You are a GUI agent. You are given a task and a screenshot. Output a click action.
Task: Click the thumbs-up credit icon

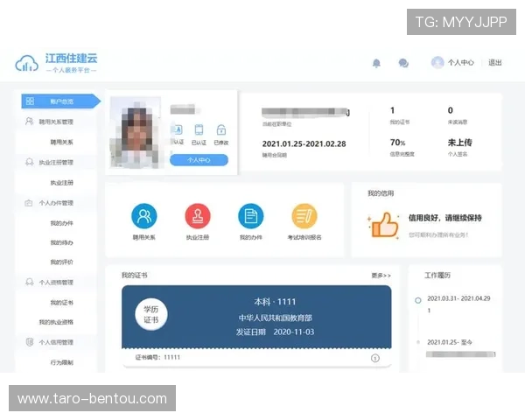(384, 225)
